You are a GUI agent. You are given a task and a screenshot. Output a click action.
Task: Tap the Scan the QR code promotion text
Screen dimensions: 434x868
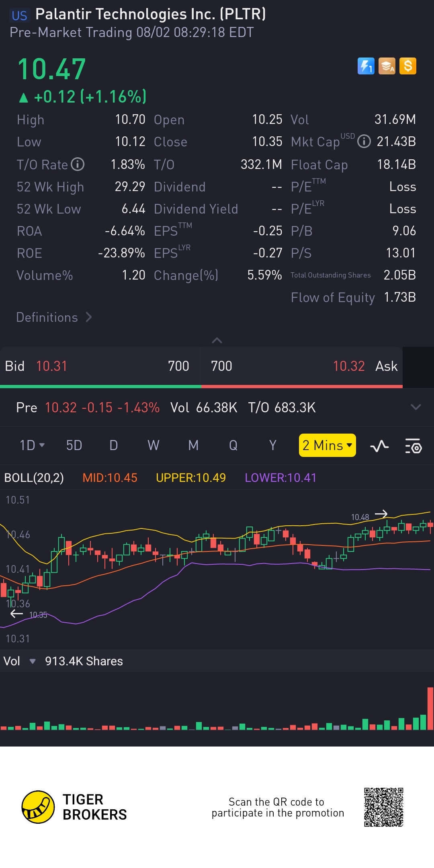[x=278, y=807]
